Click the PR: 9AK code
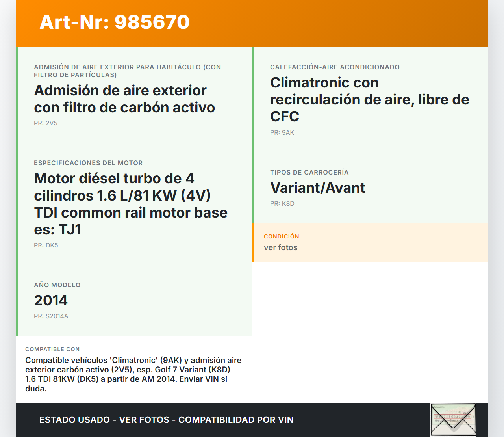Viewport: 504px width, 437px height. tap(282, 132)
